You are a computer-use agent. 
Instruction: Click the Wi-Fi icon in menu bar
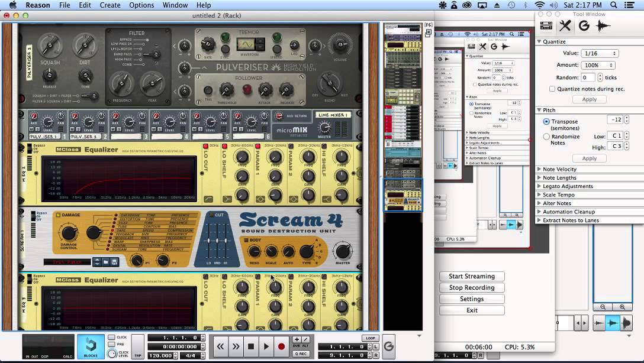click(x=539, y=5)
